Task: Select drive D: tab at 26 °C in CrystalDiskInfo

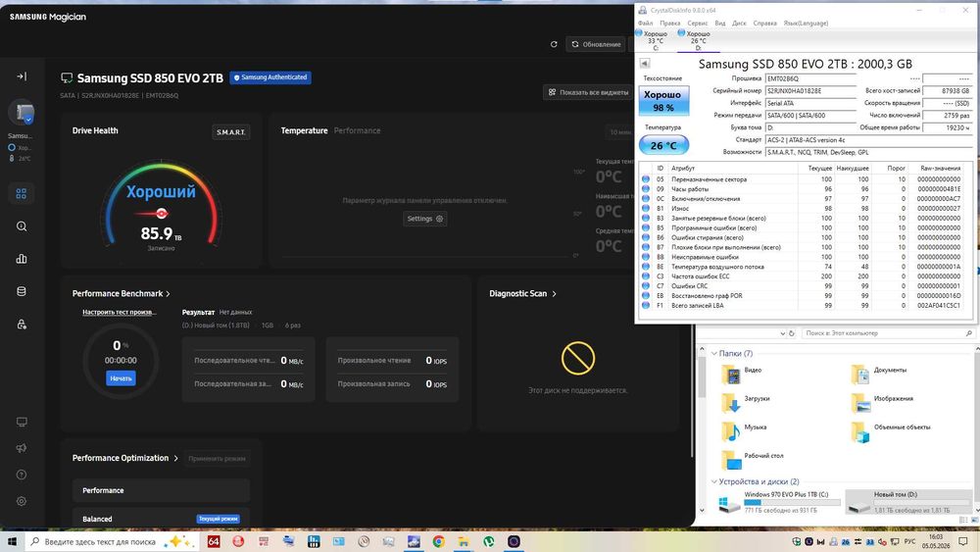Action: [x=696, y=40]
